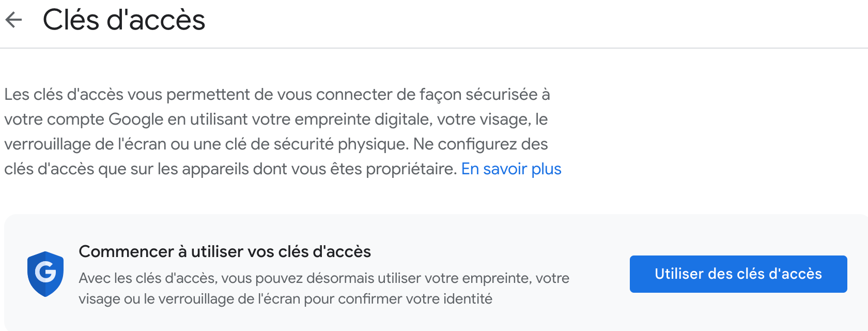
Task: Click the word "Google" in the intro paragraph
Action: pyautogui.click(x=136, y=119)
